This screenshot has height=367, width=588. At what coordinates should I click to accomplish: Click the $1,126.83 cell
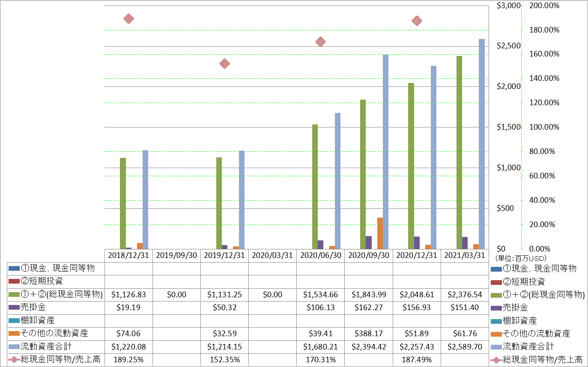click(x=128, y=295)
